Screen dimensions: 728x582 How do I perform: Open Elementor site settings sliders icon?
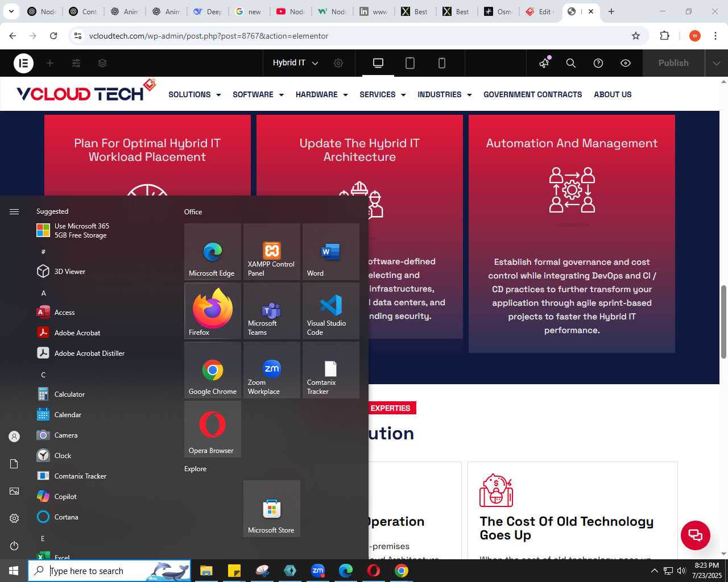click(x=76, y=63)
